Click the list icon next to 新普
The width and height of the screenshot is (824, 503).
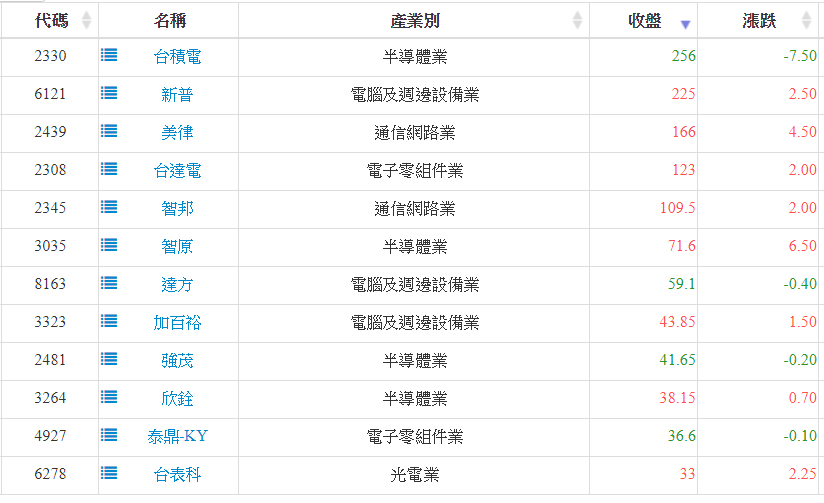[109, 94]
